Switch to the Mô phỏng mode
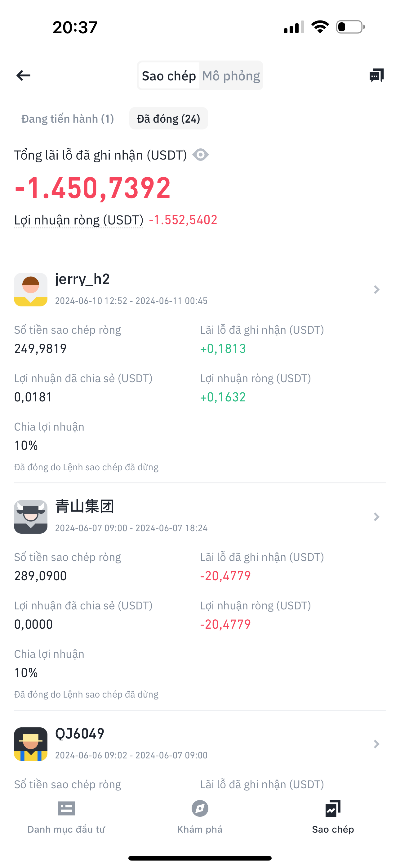Image resolution: width=400 pixels, height=868 pixels. pyautogui.click(x=231, y=76)
